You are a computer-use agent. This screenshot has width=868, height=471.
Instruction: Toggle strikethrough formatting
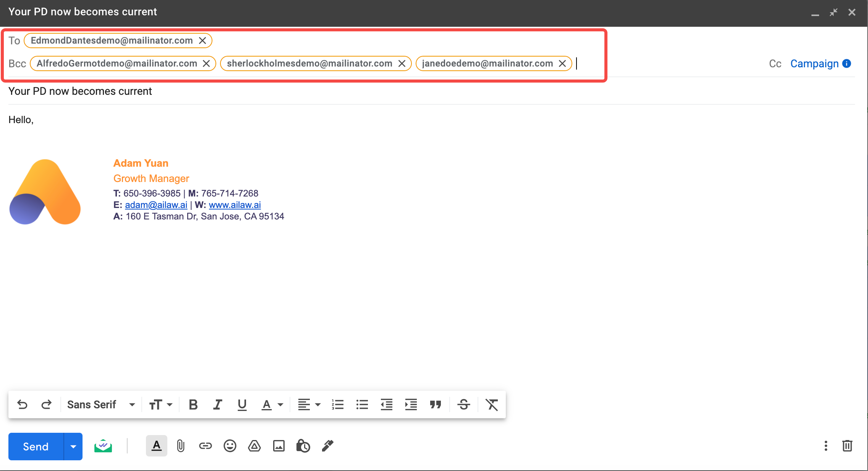click(464, 404)
